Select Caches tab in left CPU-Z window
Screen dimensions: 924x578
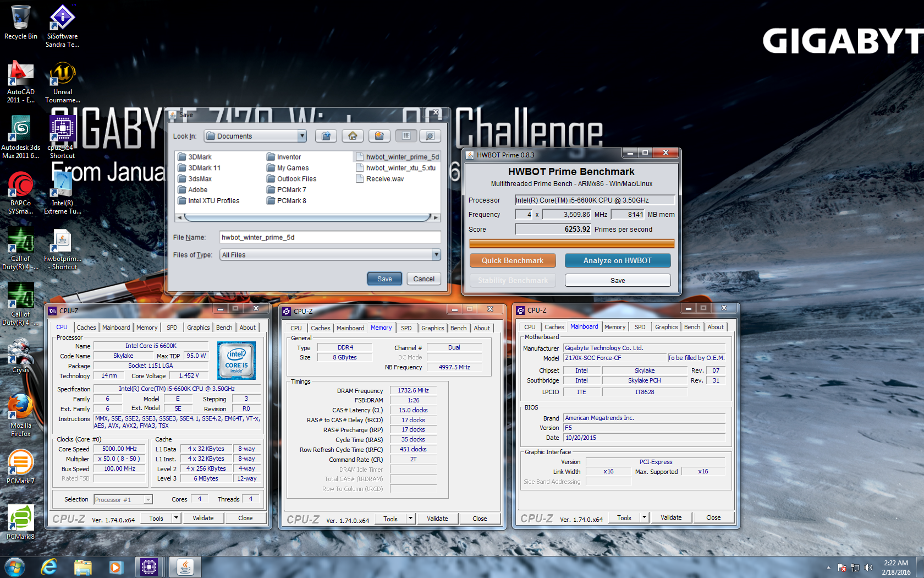click(86, 328)
